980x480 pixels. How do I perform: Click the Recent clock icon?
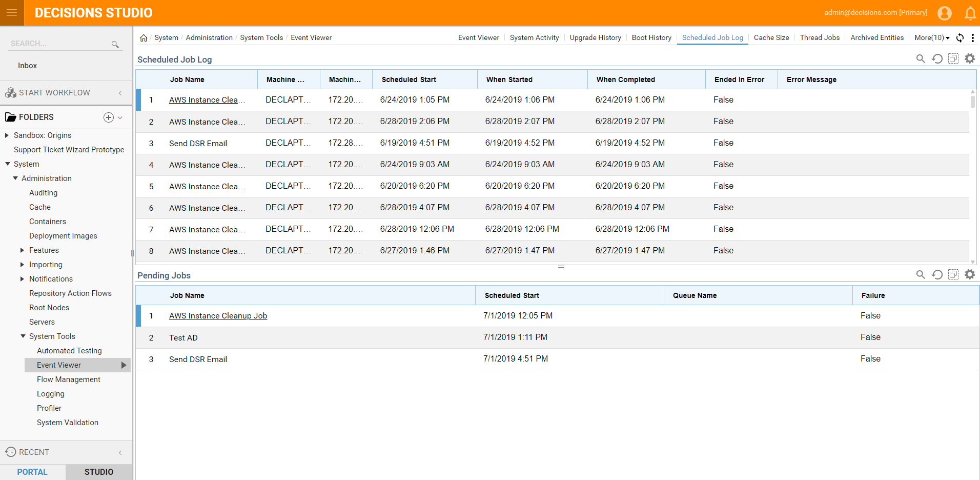pyautogui.click(x=11, y=452)
